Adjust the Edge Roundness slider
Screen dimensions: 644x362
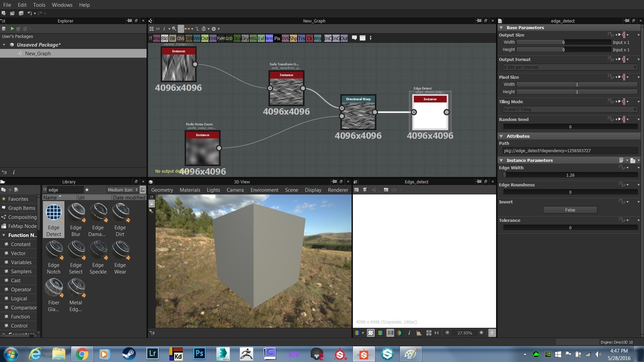[570, 192]
